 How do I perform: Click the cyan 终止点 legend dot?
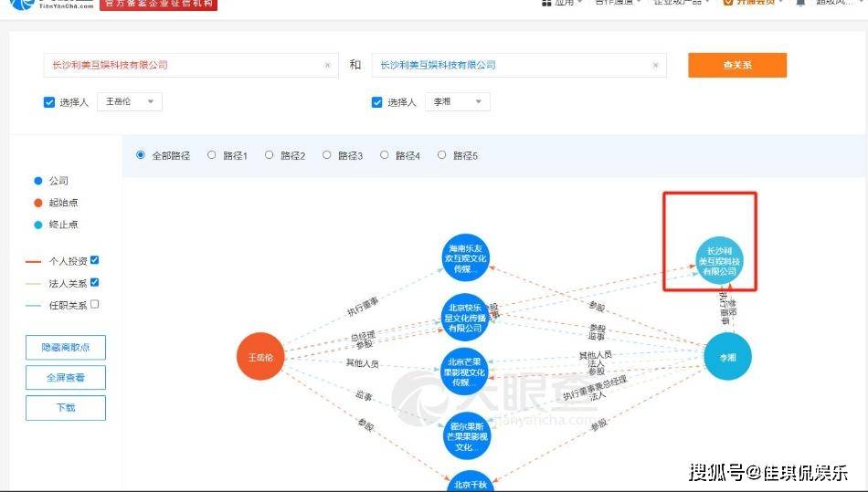38,225
